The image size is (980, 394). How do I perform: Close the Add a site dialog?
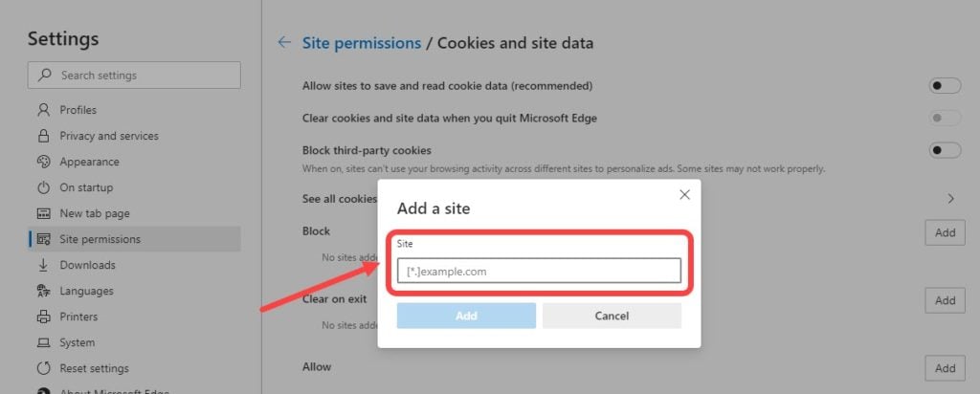[684, 195]
